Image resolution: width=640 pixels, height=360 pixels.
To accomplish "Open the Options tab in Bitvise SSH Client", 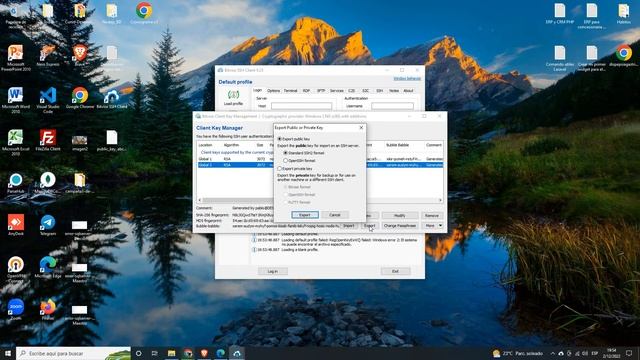I will click(x=273, y=91).
